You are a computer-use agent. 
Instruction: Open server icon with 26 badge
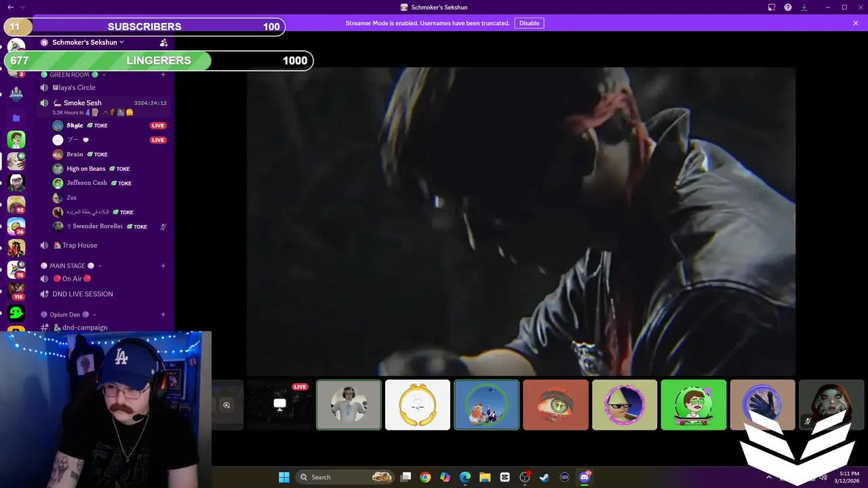click(x=16, y=226)
